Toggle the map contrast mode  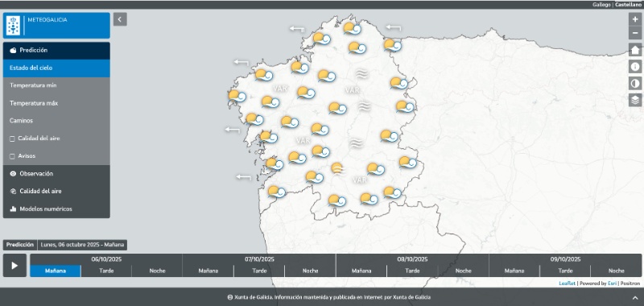coord(635,84)
